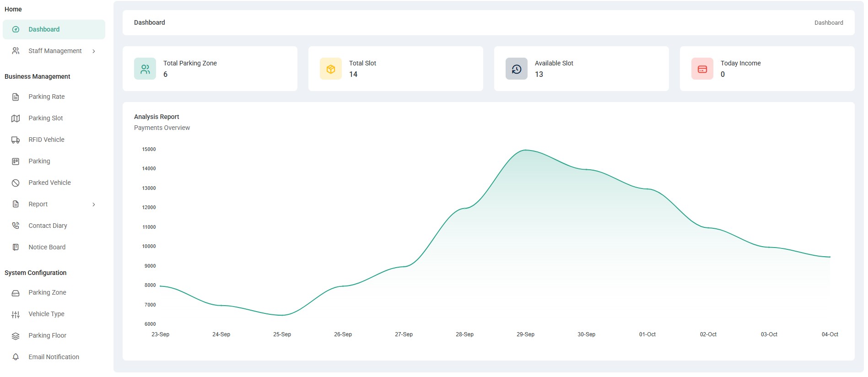Click the Total Parking Zone card
Screen dimensions: 868x377
pyautogui.click(x=210, y=69)
